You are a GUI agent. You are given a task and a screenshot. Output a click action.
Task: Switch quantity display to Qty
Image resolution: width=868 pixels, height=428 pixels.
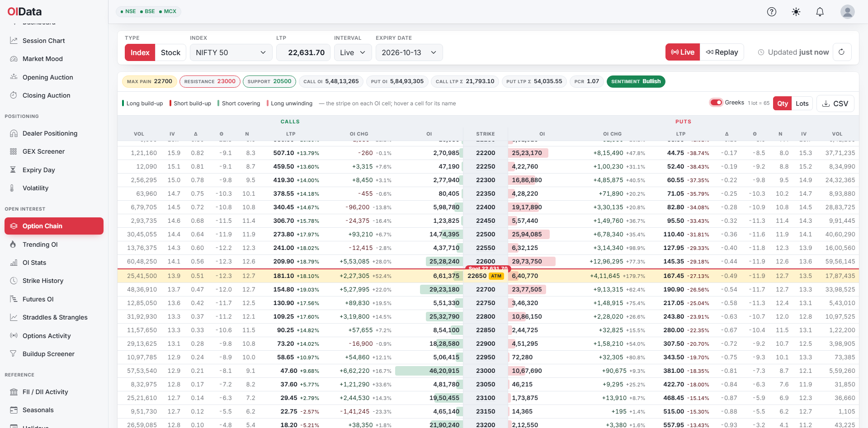783,103
